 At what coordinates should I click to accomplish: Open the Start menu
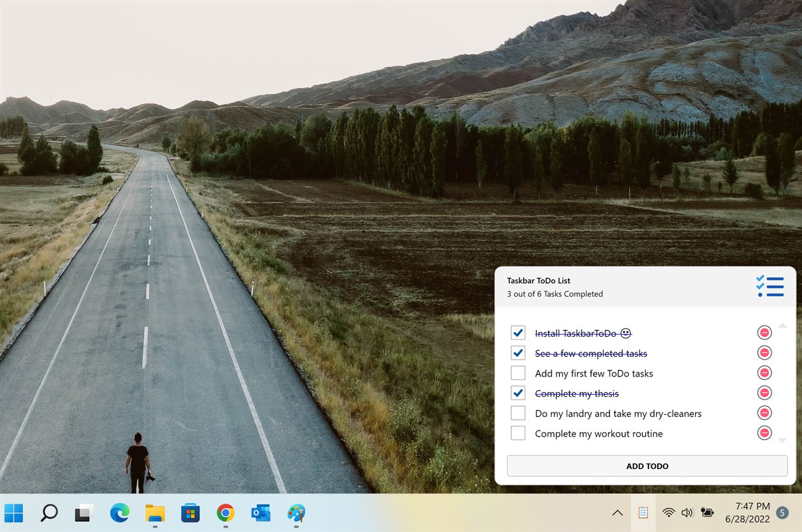(x=14, y=513)
